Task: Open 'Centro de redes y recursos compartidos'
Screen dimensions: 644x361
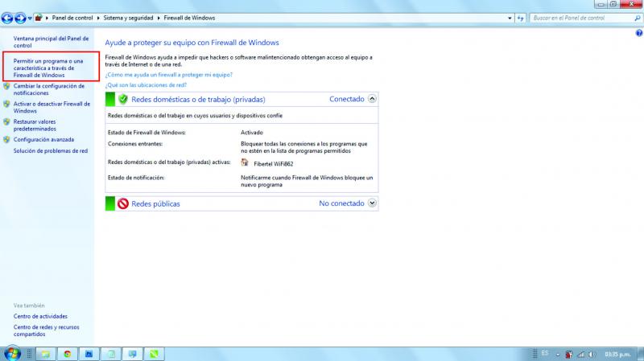Action: click(46, 330)
